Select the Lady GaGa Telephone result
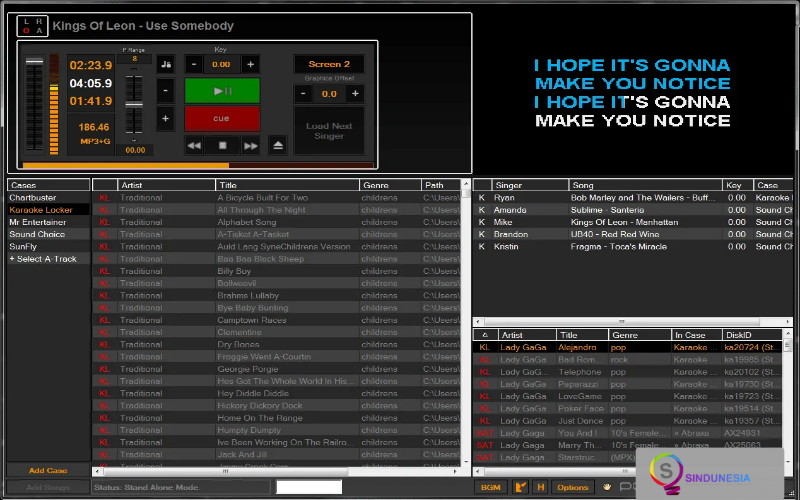 point(628,371)
